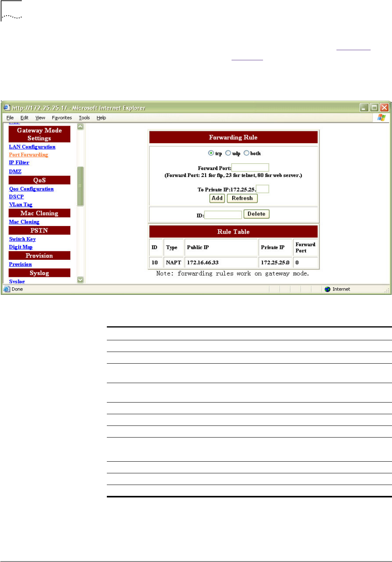392x562 pixels.
Task: Click the Refresh button
Action: [x=242, y=198]
